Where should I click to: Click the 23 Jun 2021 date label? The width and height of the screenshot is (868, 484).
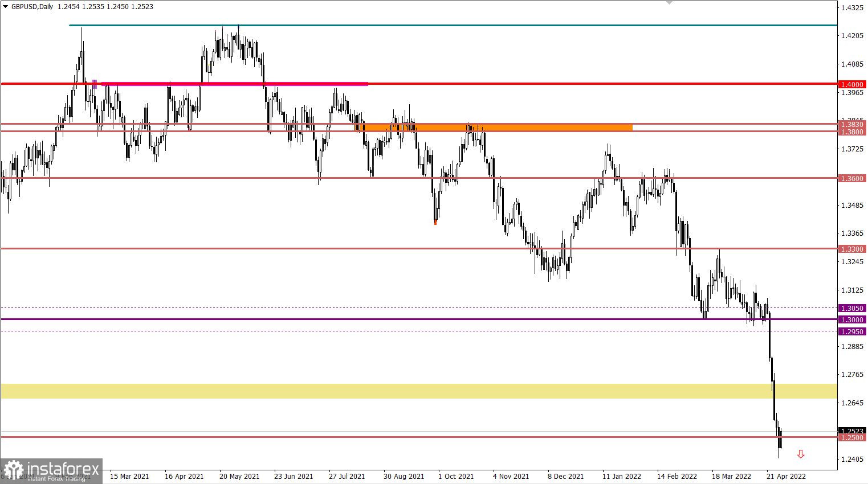click(x=294, y=476)
